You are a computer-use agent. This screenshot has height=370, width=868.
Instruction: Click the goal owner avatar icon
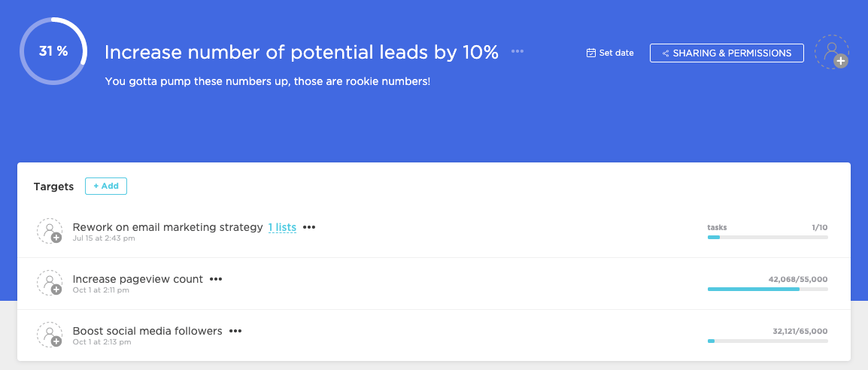pyautogui.click(x=831, y=52)
